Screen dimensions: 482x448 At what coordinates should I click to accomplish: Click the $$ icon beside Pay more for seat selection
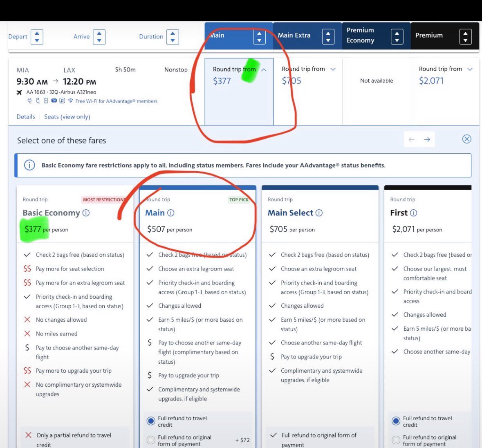pos(27,269)
